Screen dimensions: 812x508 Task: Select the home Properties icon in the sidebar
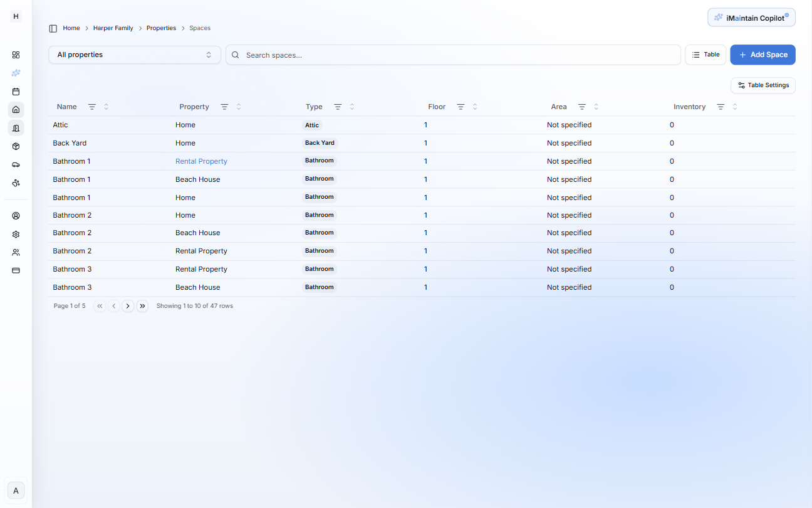(x=16, y=110)
